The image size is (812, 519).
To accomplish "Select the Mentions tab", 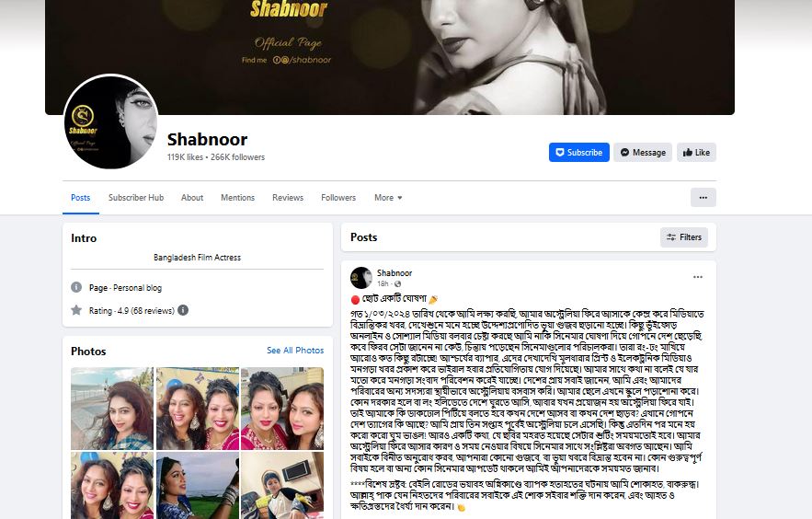I will point(237,197).
